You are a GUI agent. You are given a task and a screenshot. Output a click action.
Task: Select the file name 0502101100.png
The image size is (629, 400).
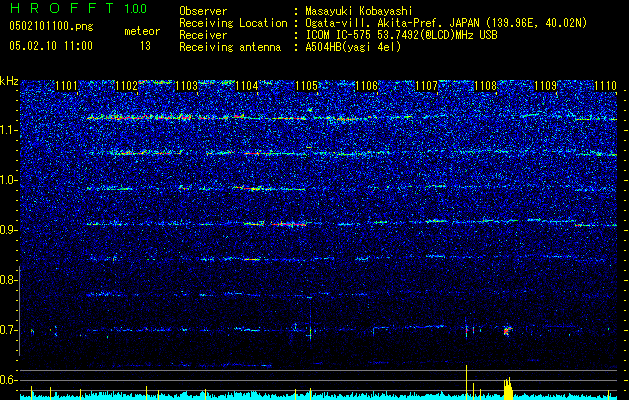[x=51, y=27]
